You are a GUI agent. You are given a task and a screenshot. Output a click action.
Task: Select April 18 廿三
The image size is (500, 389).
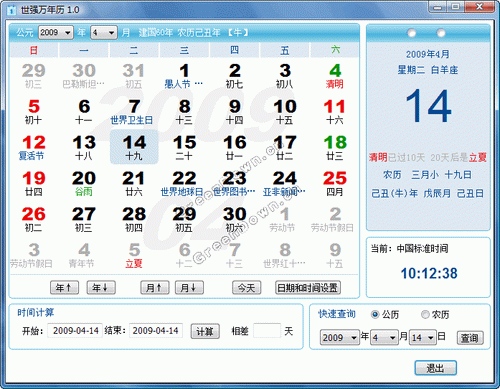point(335,148)
